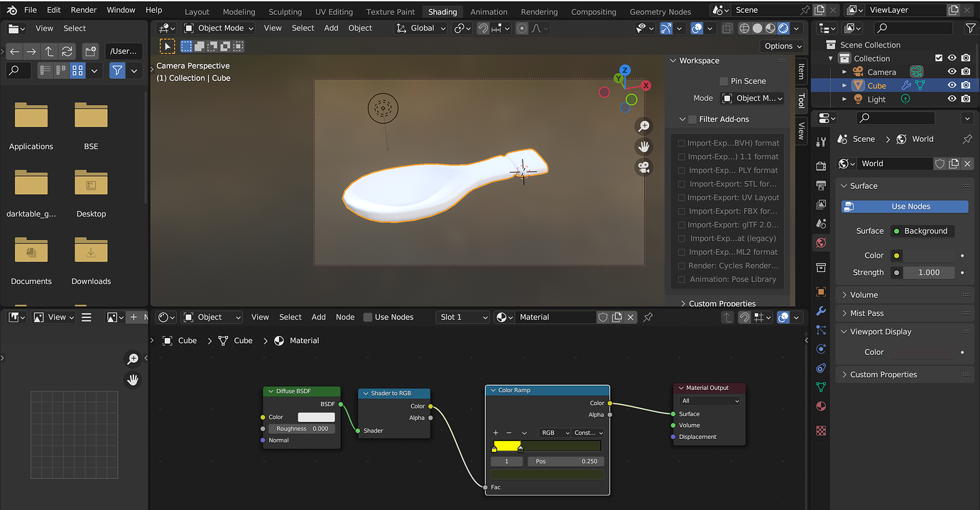The width and height of the screenshot is (980, 510).
Task: Go to parent directory in file browser
Action: [x=49, y=52]
